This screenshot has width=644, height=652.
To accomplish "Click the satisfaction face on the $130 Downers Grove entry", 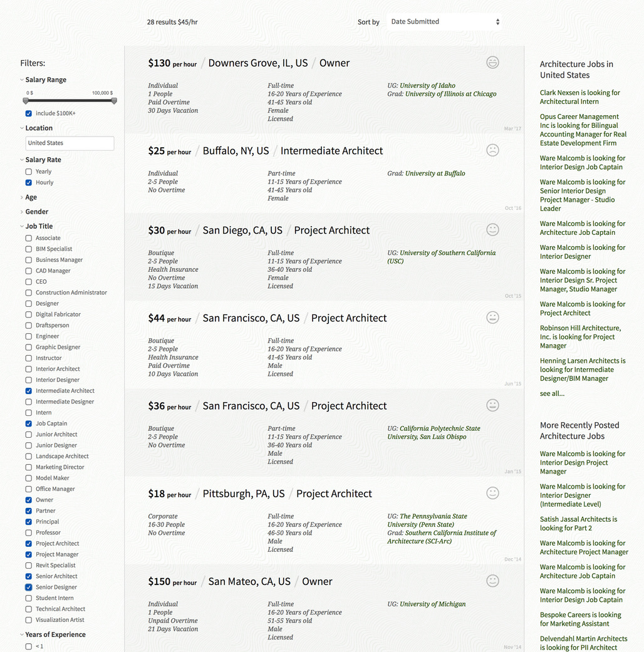I will tap(493, 63).
